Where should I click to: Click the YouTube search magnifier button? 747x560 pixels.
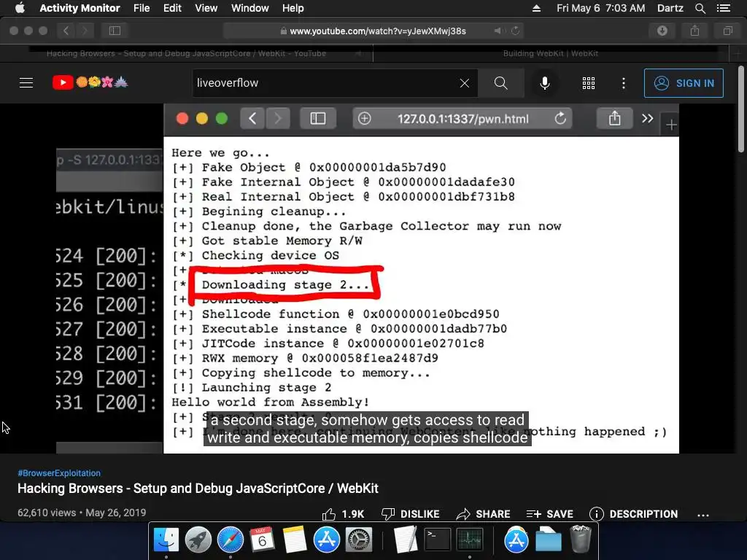click(x=500, y=83)
